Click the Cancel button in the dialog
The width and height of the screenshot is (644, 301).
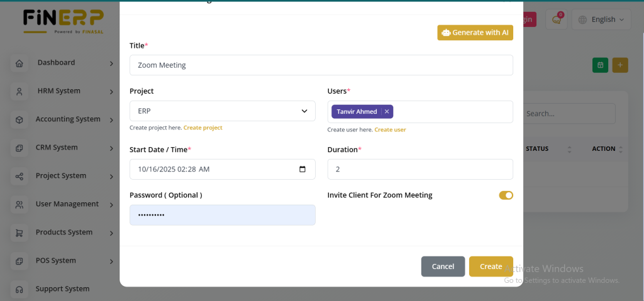click(x=443, y=266)
